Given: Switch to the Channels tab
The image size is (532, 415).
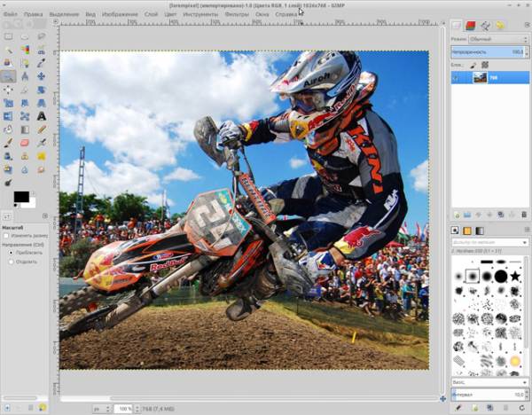Looking at the screenshot, I should point(471,25).
